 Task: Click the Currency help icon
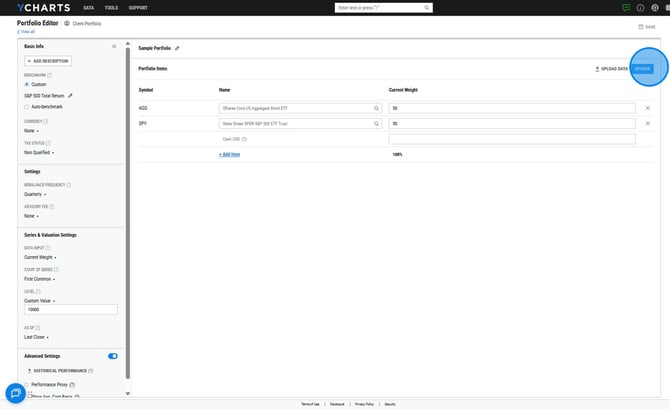pos(46,121)
